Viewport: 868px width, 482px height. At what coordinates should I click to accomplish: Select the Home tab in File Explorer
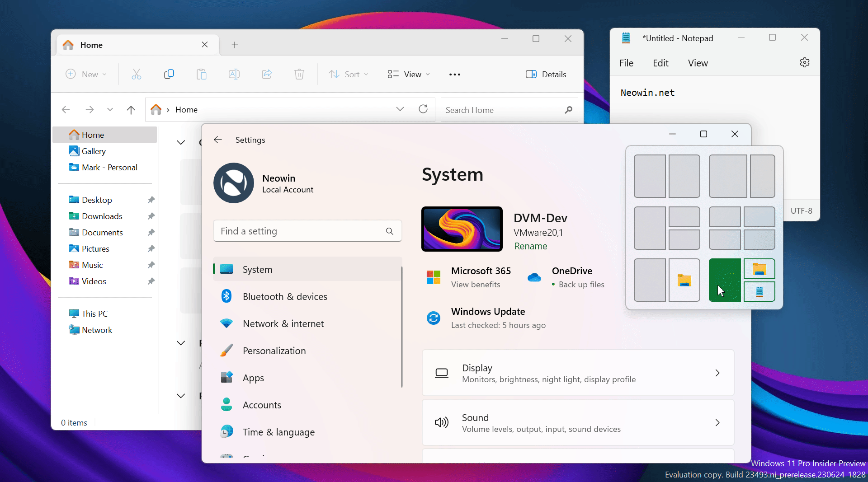(x=91, y=45)
